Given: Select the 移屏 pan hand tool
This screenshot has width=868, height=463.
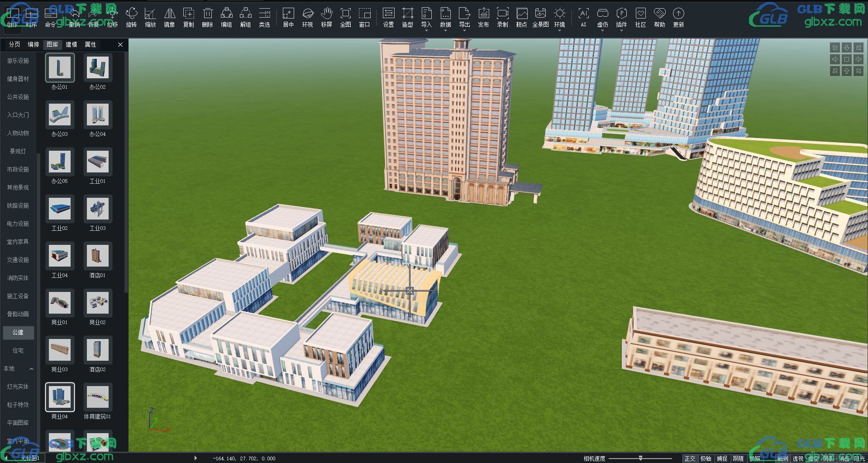Looking at the screenshot, I should pos(326,18).
